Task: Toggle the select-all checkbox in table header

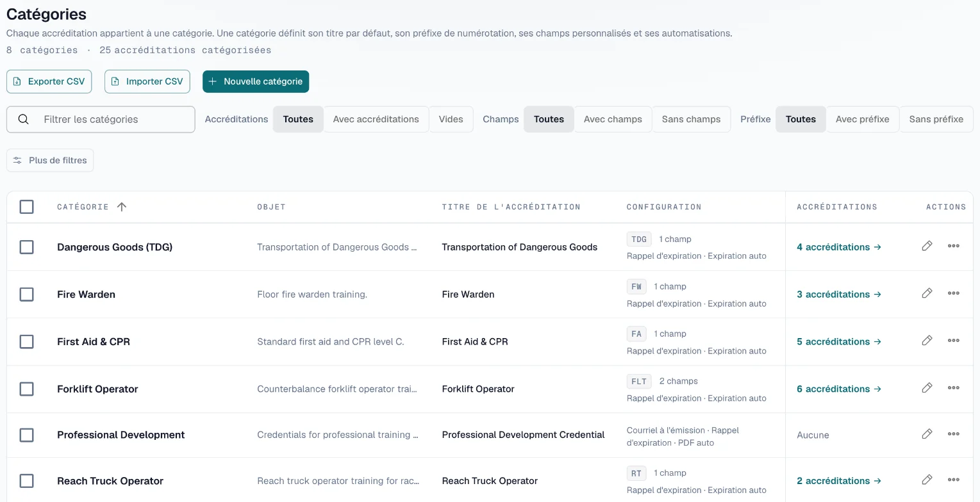Action: pos(26,207)
